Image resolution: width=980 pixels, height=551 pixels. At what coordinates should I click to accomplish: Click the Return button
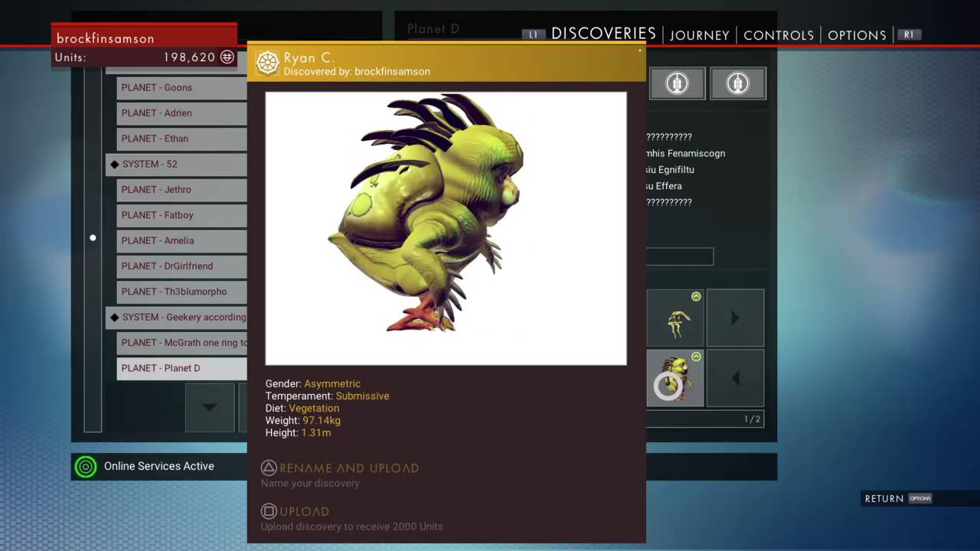[884, 499]
